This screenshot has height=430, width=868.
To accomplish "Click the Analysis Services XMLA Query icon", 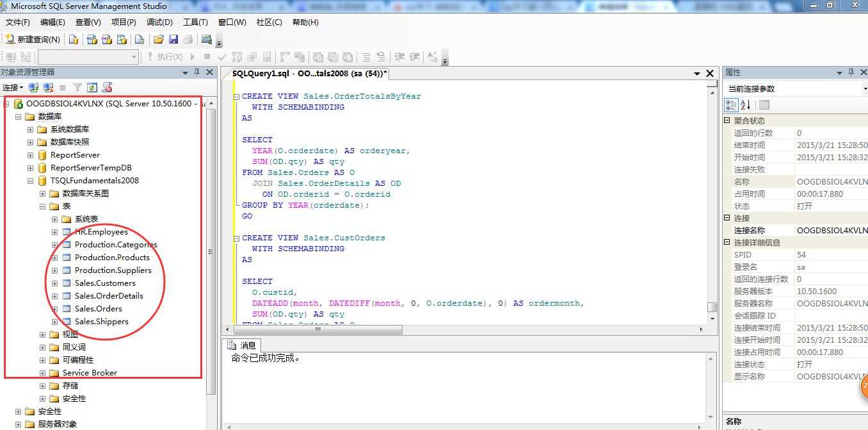I will (122, 39).
